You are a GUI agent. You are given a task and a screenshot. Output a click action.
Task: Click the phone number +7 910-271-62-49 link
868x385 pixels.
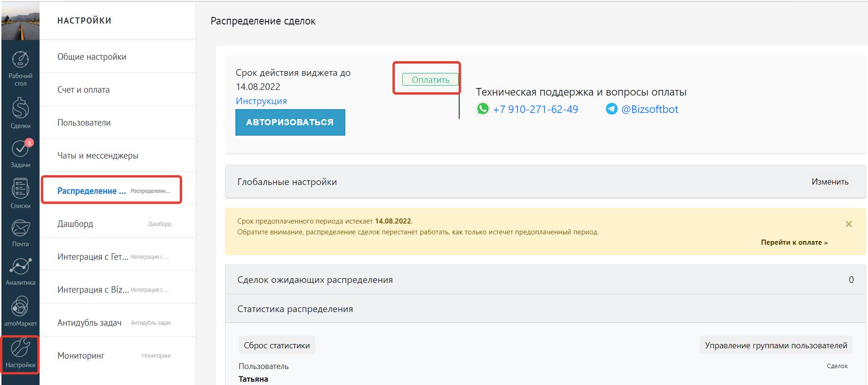(x=535, y=109)
